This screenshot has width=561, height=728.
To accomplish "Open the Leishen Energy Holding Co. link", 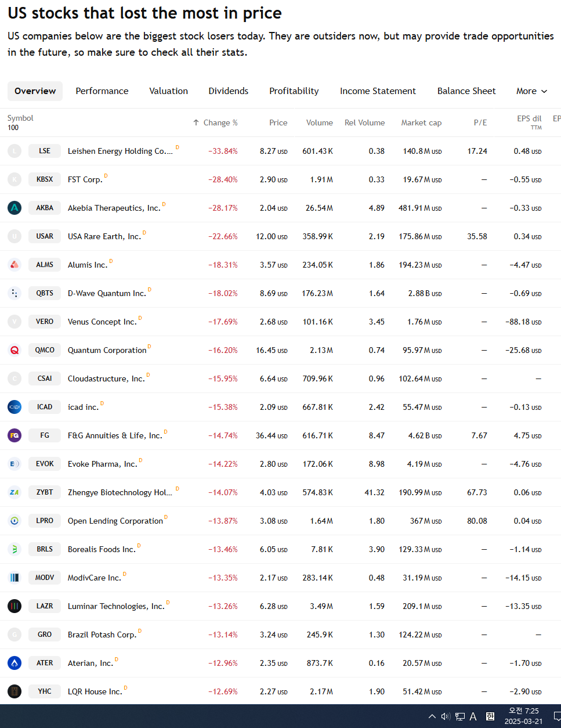I will coord(120,151).
